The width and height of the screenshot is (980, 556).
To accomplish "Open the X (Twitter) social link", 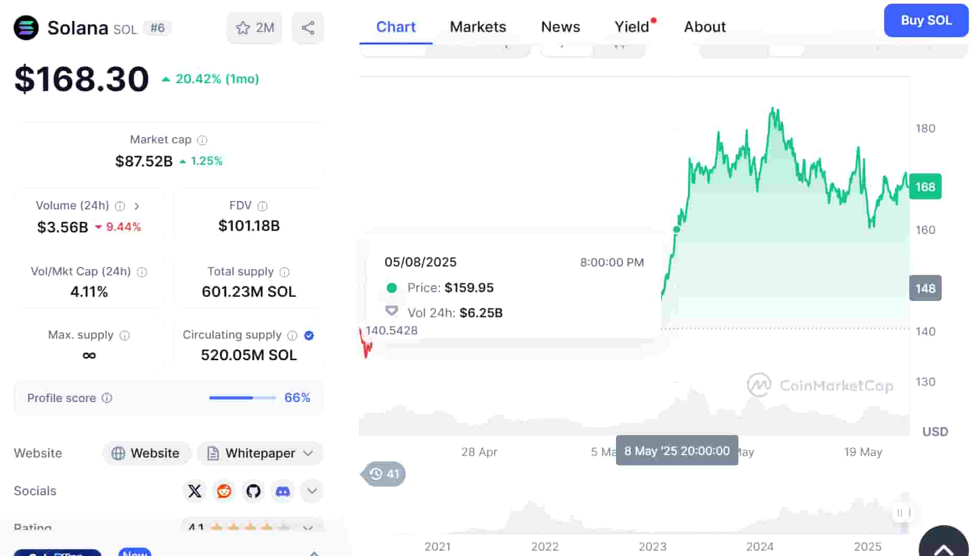I will tap(195, 491).
